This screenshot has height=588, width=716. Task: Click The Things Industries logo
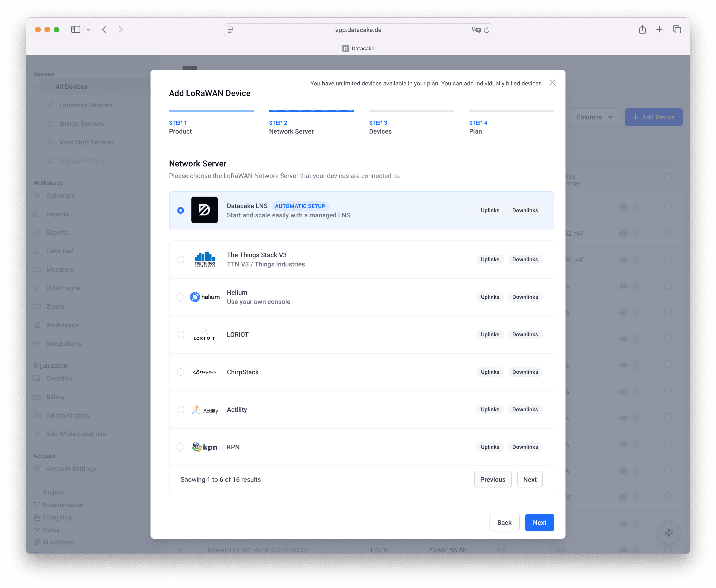[205, 260]
